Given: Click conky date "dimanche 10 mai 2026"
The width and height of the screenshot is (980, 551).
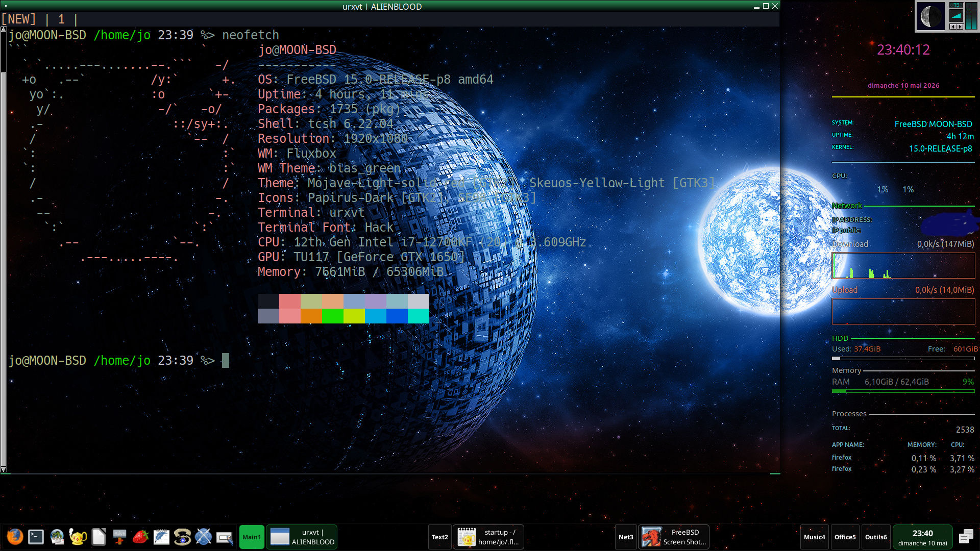Looking at the screenshot, I should coord(903,85).
